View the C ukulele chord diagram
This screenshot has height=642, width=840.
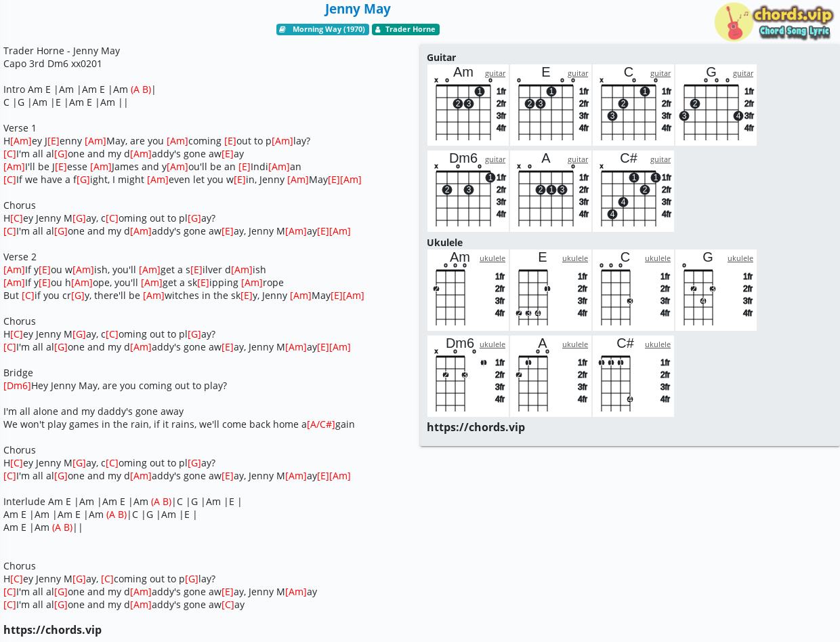(x=633, y=290)
